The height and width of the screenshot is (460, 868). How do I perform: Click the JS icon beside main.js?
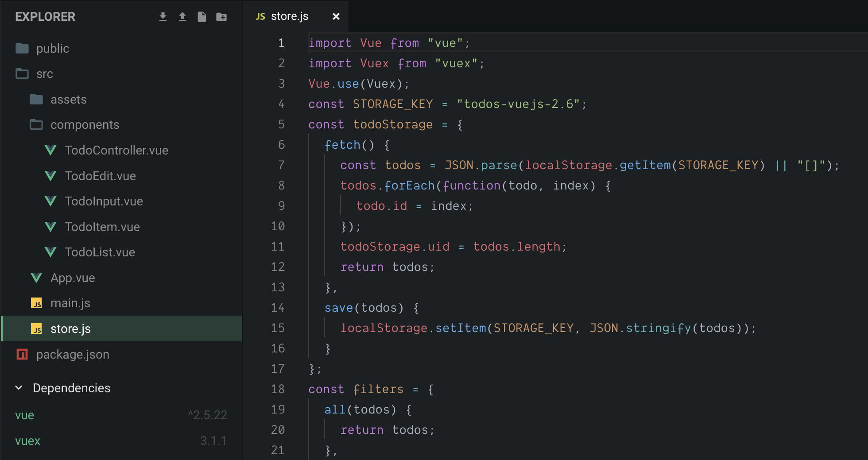coord(36,303)
